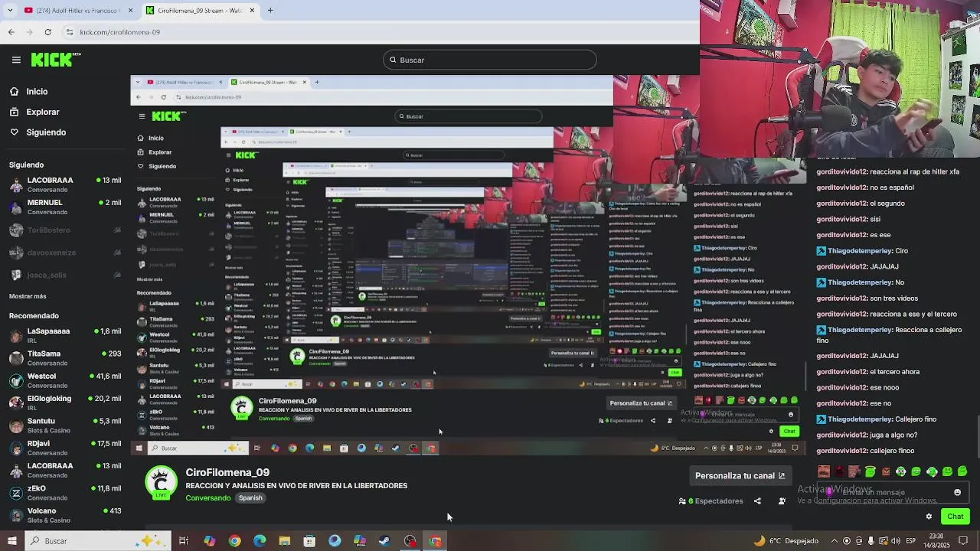Screen dimensions: 980x551
Task: Reload the browser page
Action: (47, 32)
